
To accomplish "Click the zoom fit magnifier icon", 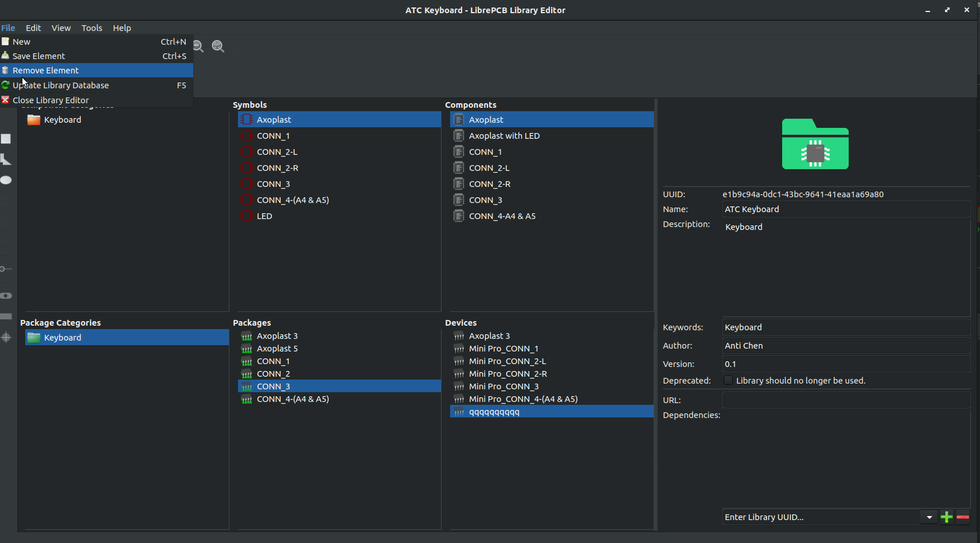I will pyautogui.click(x=218, y=46).
